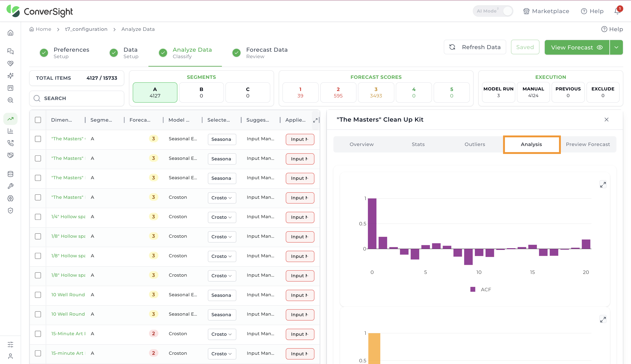Screen dimensions: 631x364
Task: Expand the second orange chart to full view
Action: 603,320
